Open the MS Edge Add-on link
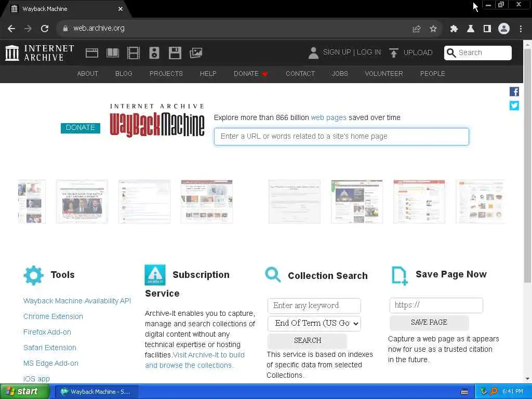This screenshot has height=399, width=532. click(x=51, y=363)
